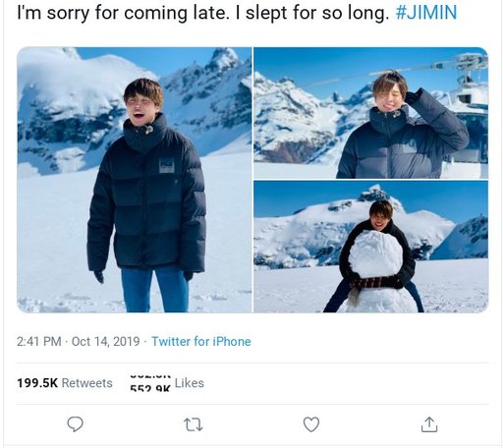Viewport: 503px width, 448px height.
Task: Click the reply speech bubble icon
Action: tap(75, 424)
